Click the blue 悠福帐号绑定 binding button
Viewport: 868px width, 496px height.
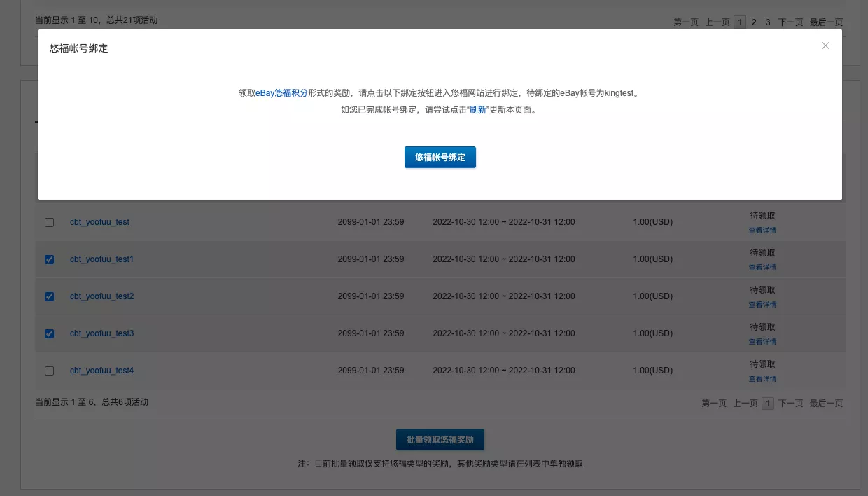(x=440, y=157)
